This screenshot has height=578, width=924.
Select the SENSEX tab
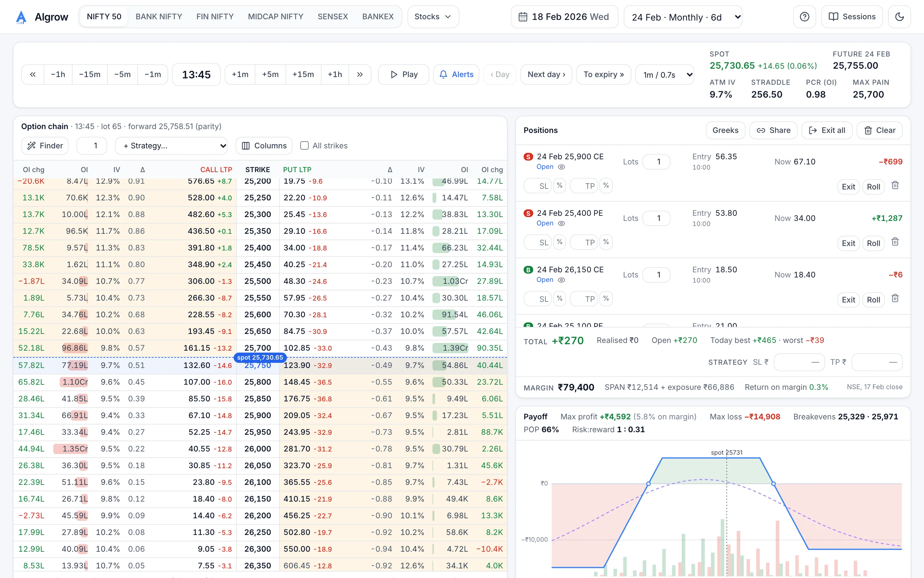coord(333,17)
